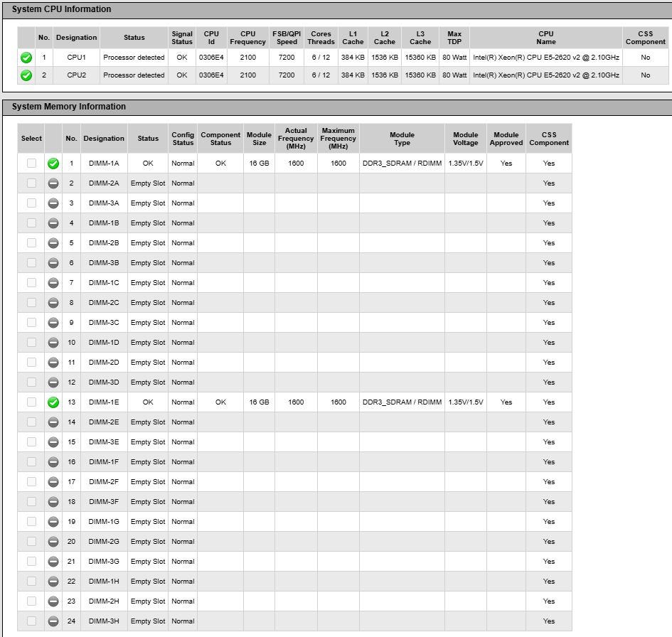Click the Normal config status for DIMM-2G
Viewport: 672px width, 637px height.
coord(183,542)
